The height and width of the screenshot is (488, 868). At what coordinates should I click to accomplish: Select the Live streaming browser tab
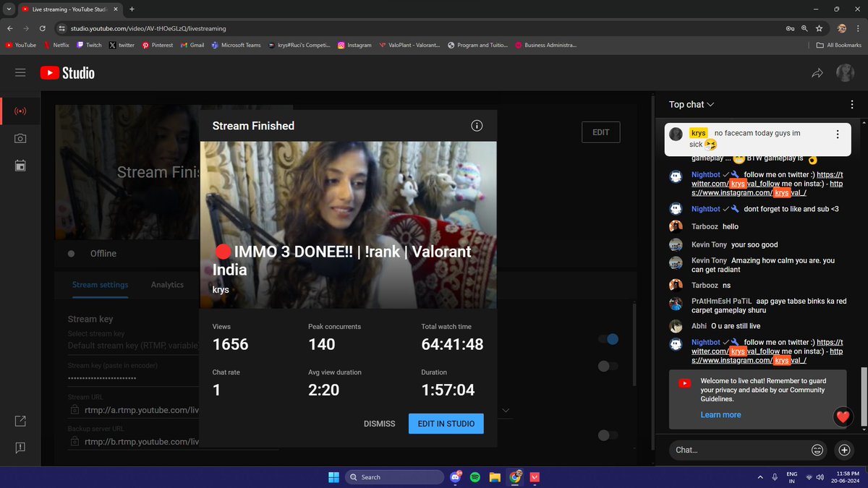coord(70,9)
